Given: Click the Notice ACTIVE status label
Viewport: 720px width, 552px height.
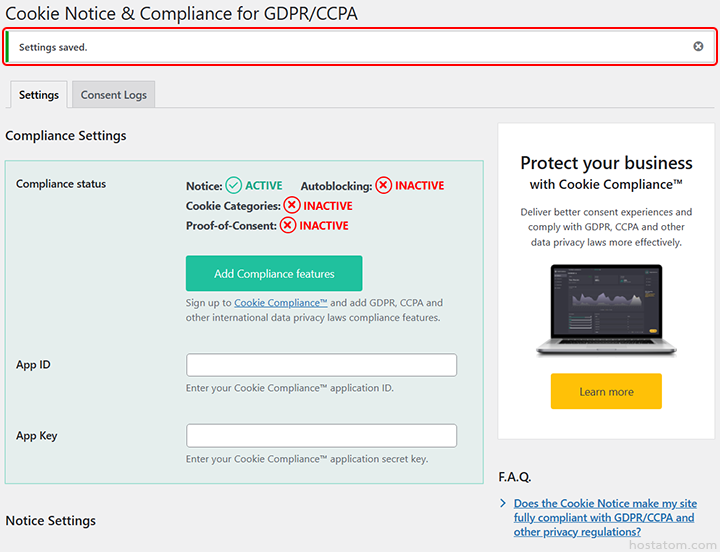Looking at the screenshot, I should tap(264, 186).
